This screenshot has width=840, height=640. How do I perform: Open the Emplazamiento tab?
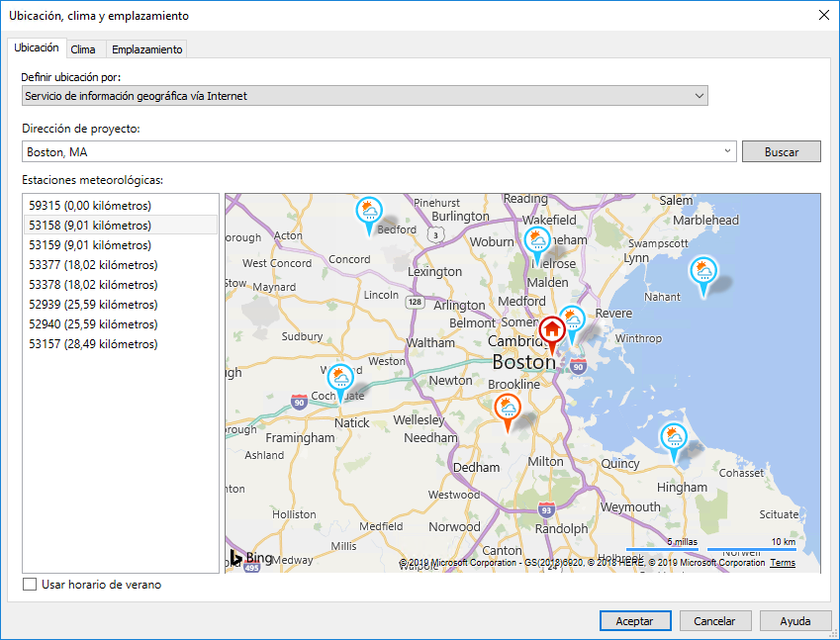coord(146,49)
